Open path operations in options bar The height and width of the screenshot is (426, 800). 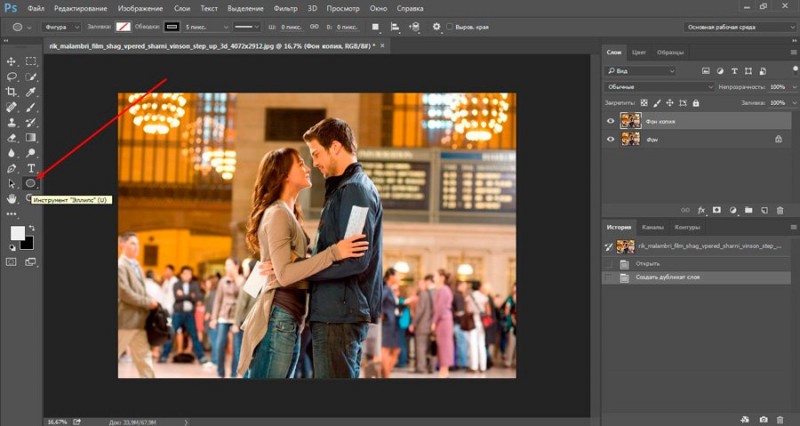coord(376,27)
